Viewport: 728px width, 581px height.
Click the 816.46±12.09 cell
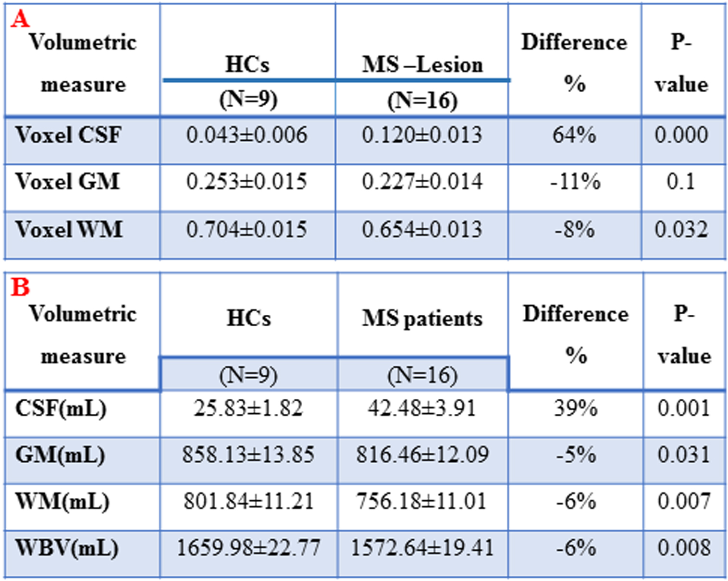422,455
